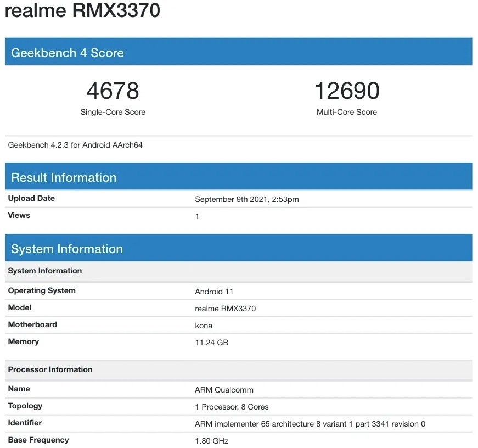
Task: Click the 1.80 GHz base frequency value
Action: tap(211, 441)
